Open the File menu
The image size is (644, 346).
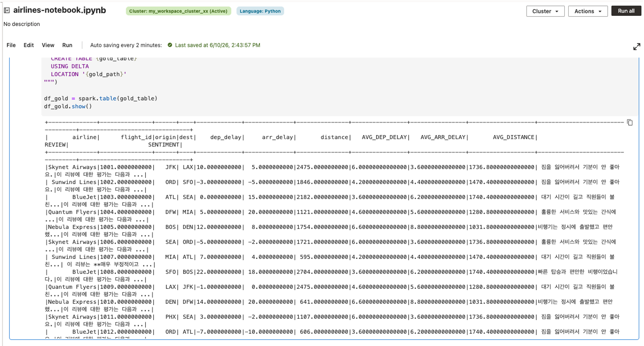[11, 45]
